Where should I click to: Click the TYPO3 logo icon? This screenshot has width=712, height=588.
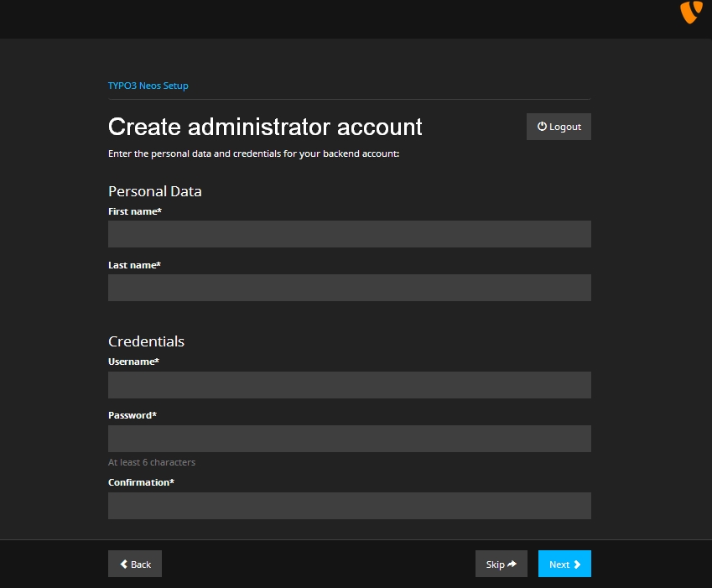[x=691, y=12]
